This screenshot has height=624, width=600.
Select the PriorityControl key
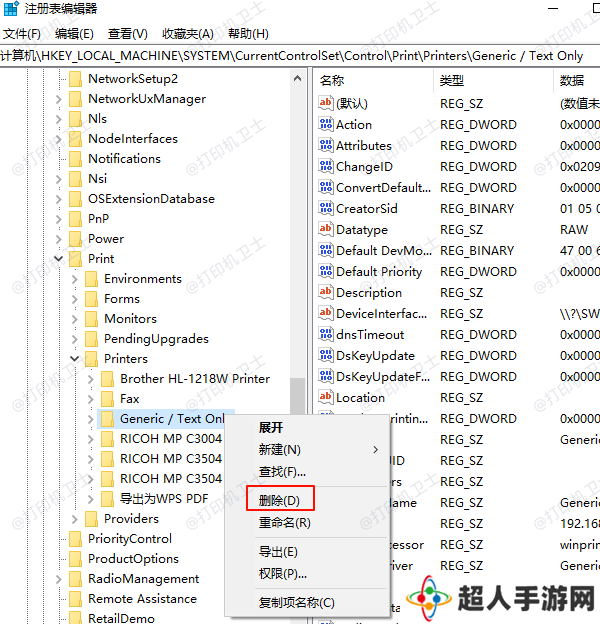pos(130,539)
